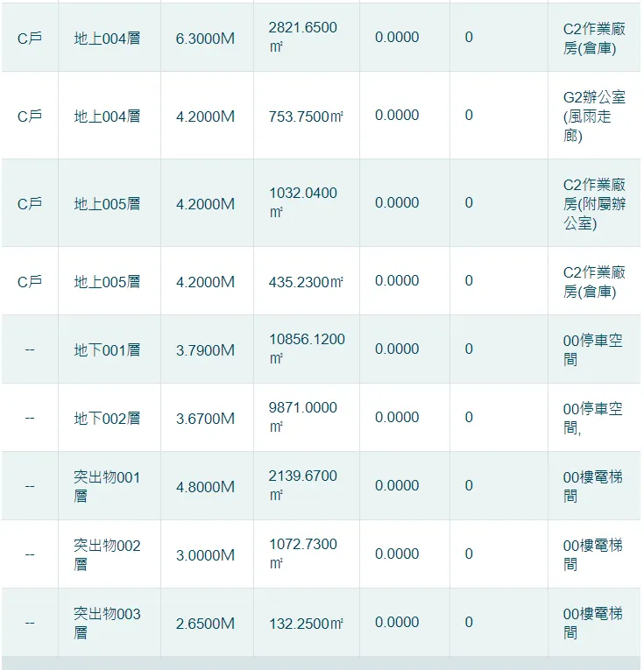644x670 pixels.
Task: Click the 132.2500㎡ area value
Action: coord(306,623)
